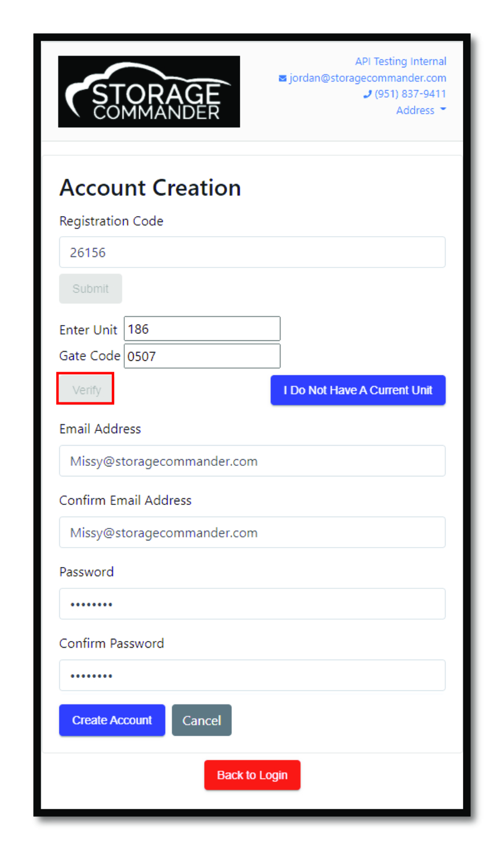Viewport: 504px width, 850px height.
Task: Cancel the account creation form
Action: [x=202, y=720]
